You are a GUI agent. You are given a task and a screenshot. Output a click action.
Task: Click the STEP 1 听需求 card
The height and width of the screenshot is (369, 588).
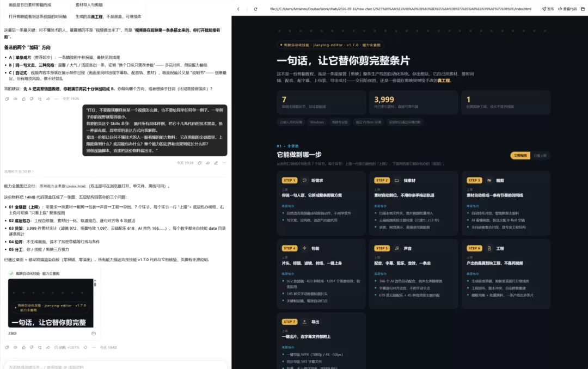321,203
